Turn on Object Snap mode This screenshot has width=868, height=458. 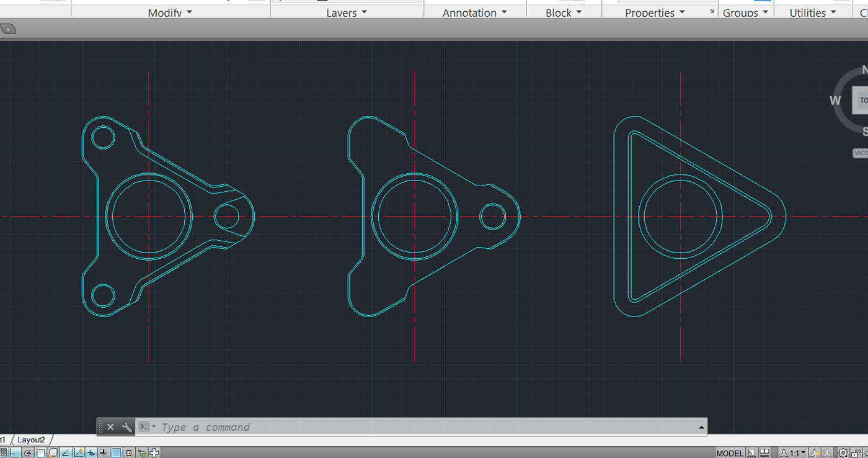point(40,452)
